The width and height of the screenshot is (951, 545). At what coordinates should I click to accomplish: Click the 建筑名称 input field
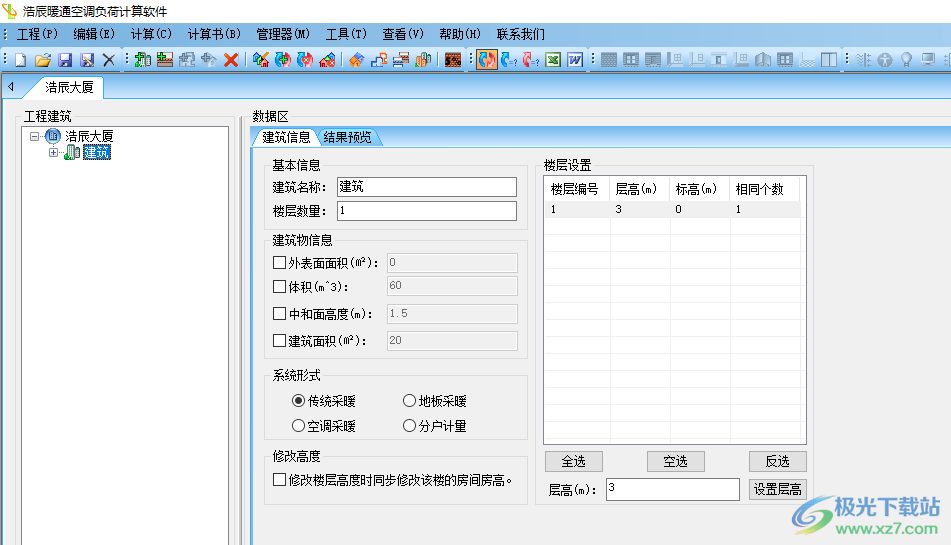tap(427, 187)
